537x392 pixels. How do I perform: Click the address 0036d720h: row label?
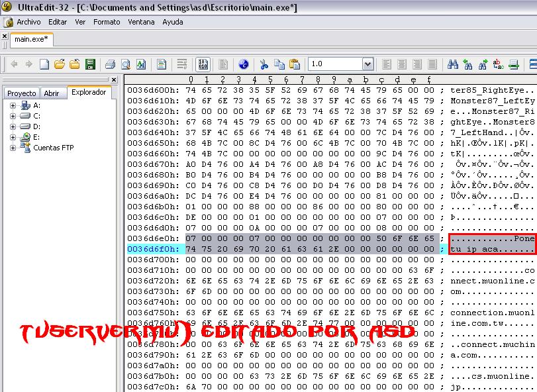[153, 281]
